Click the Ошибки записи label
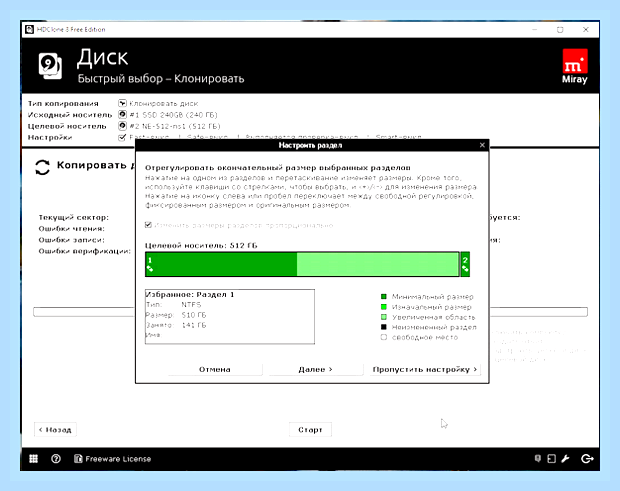 (71, 240)
